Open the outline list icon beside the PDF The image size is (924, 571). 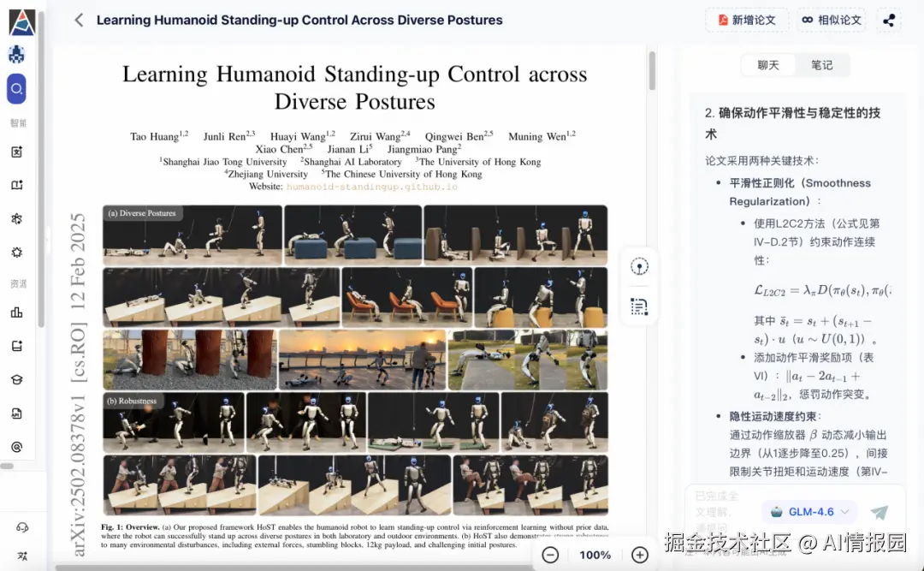(639, 306)
